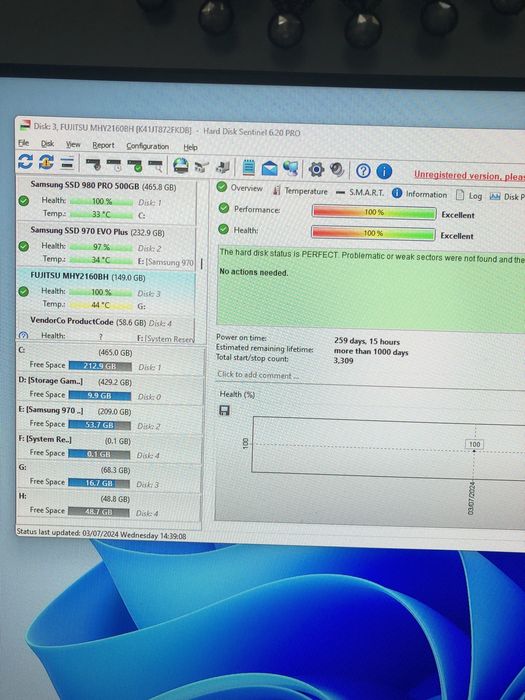Click the 259 days, 15 hours value
The image size is (525, 700).
click(x=367, y=342)
